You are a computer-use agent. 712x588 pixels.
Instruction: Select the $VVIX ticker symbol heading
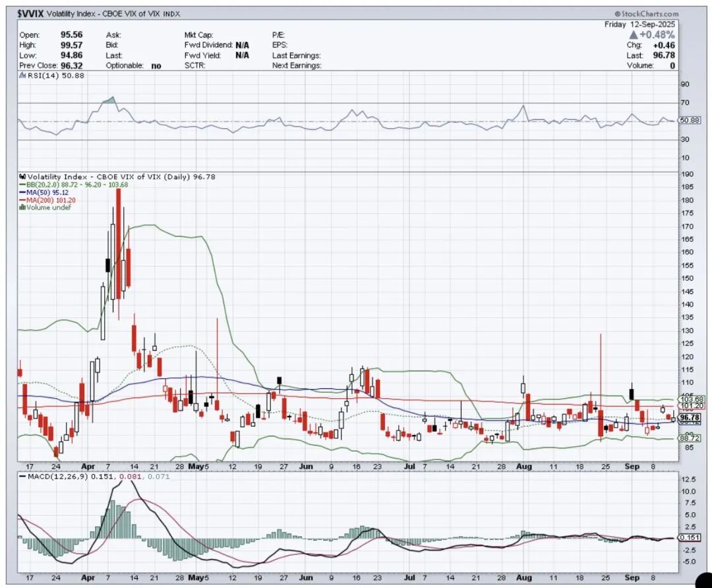pyautogui.click(x=30, y=14)
